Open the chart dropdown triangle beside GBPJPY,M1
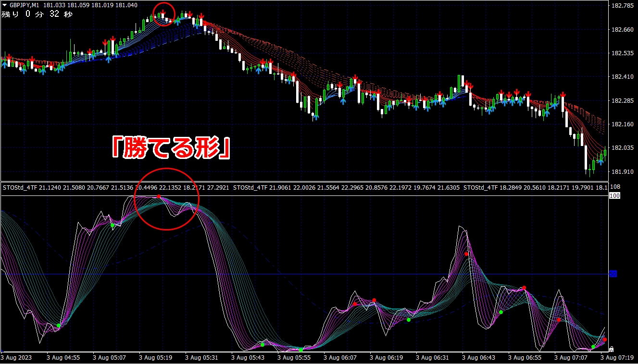 coord(5,5)
